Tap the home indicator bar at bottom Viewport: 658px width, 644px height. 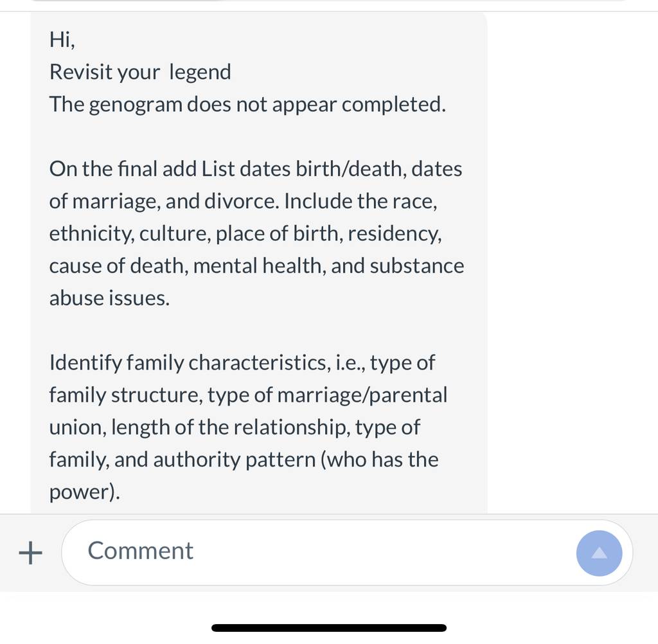pos(329,628)
